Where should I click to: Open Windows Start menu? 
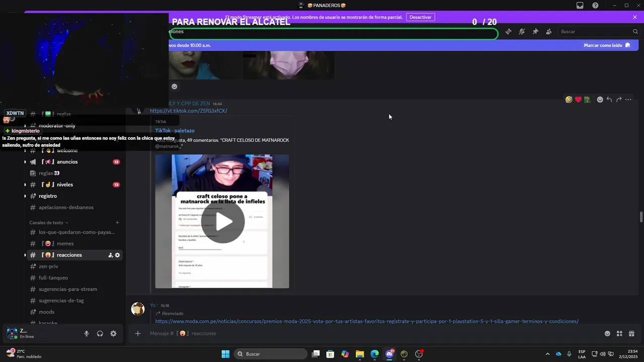point(225,354)
